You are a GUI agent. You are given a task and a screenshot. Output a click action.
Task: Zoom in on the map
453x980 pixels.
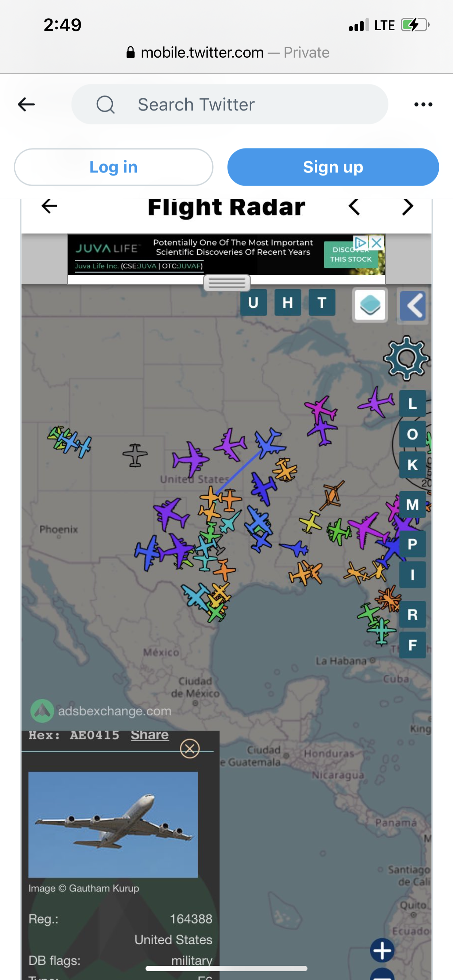coord(382,950)
